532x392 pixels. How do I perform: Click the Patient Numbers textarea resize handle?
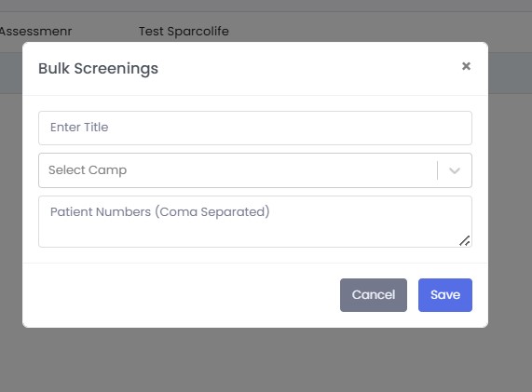pos(465,241)
